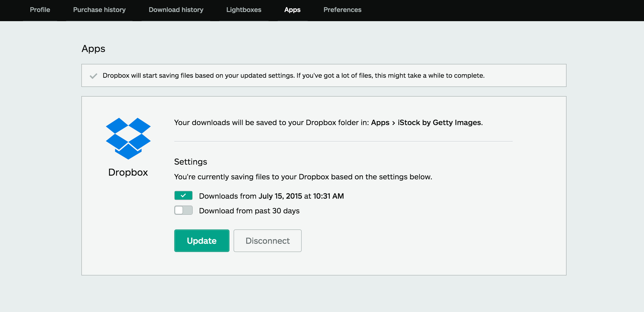Image resolution: width=644 pixels, height=312 pixels.
Task: Toggle off Downloads from July 15, 2015
Action: (183, 196)
